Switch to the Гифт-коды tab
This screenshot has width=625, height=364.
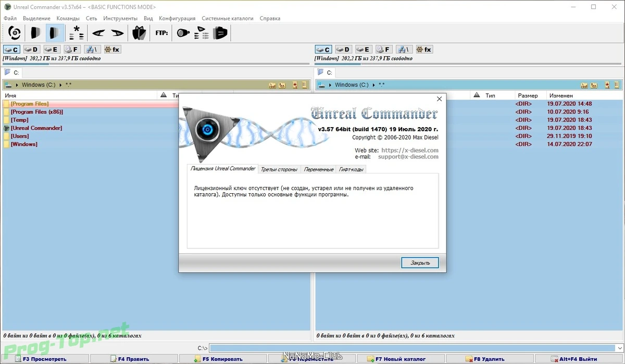pos(352,169)
